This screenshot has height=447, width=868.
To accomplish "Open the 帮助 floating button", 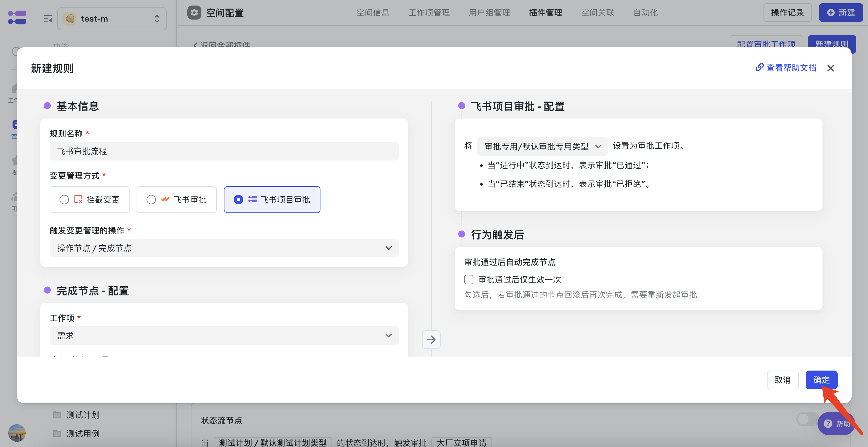I will point(837,424).
